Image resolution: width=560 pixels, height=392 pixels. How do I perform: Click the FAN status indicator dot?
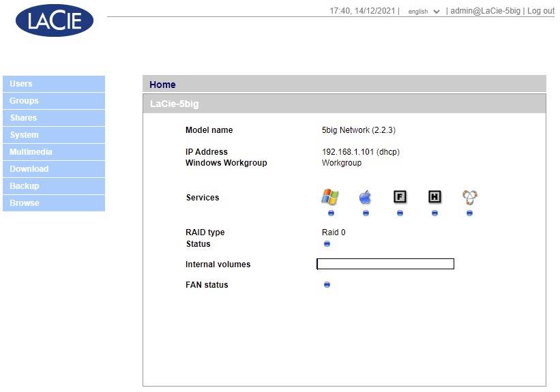coord(327,284)
